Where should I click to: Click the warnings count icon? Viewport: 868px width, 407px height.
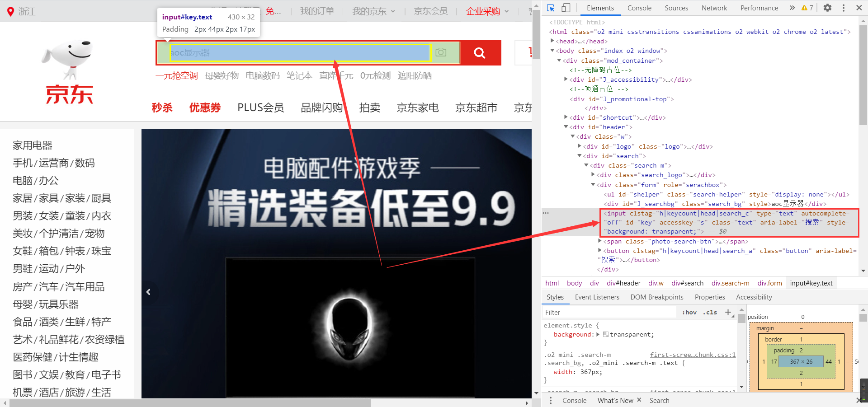807,8
